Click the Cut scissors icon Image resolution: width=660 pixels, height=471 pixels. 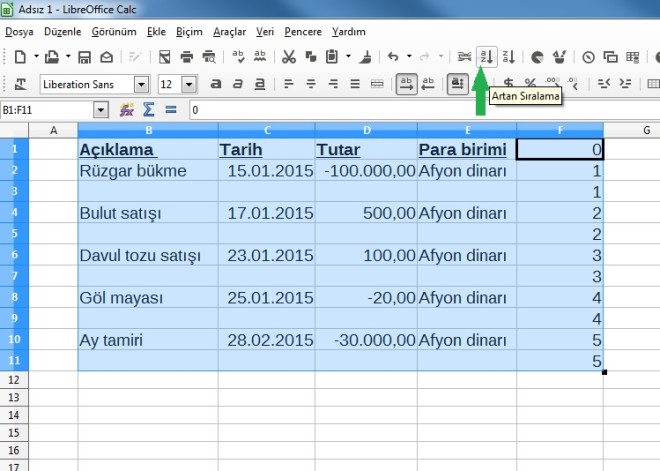click(x=289, y=57)
